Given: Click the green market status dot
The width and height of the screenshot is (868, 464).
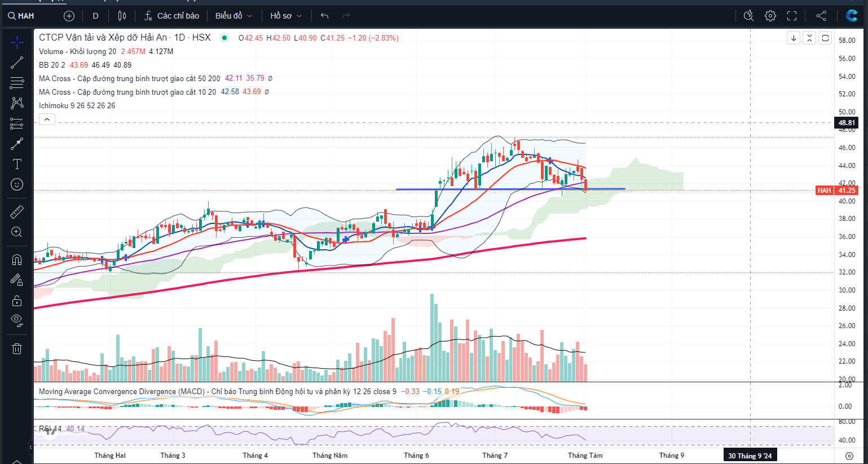Looking at the screenshot, I should (x=224, y=38).
